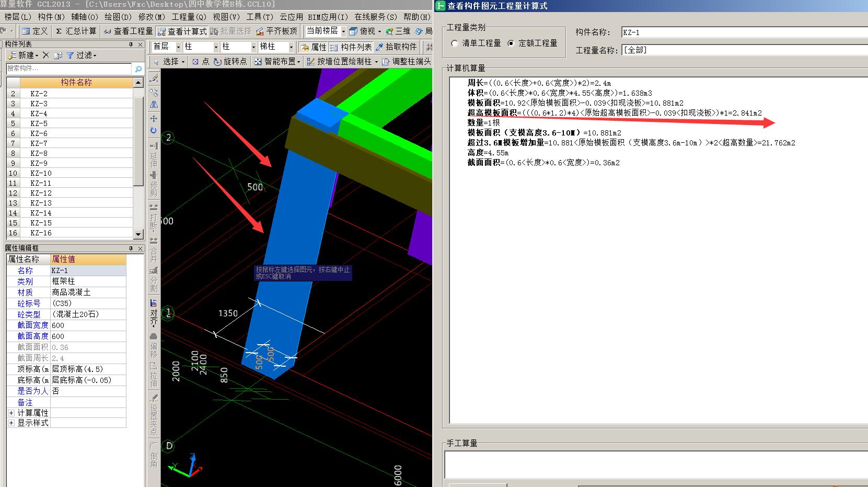Open 工程量(Q) menu
This screenshot has width=868, height=487.
(x=189, y=17)
